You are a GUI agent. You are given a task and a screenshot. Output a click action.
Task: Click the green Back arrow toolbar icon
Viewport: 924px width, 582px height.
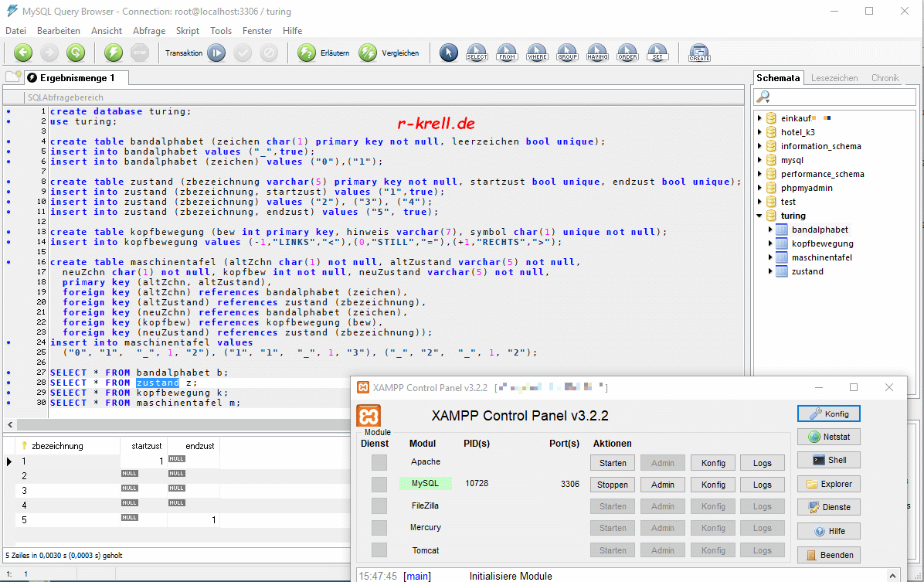(x=23, y=53)
